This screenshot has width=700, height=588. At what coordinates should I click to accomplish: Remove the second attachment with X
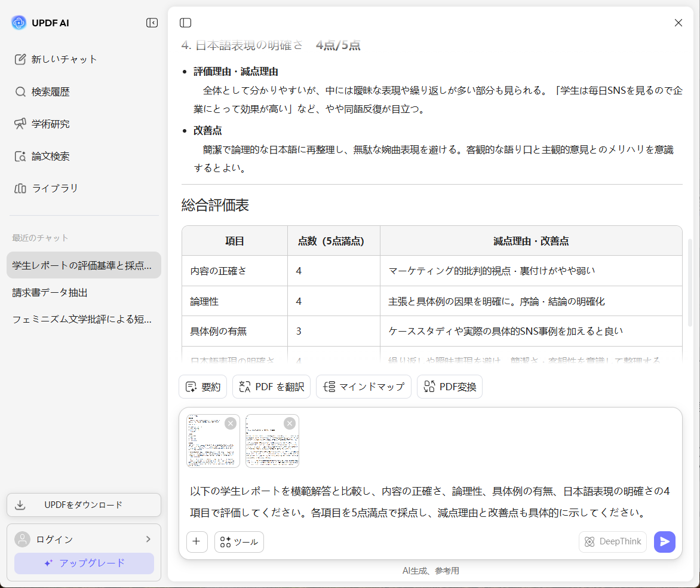[x=290, y=423]
